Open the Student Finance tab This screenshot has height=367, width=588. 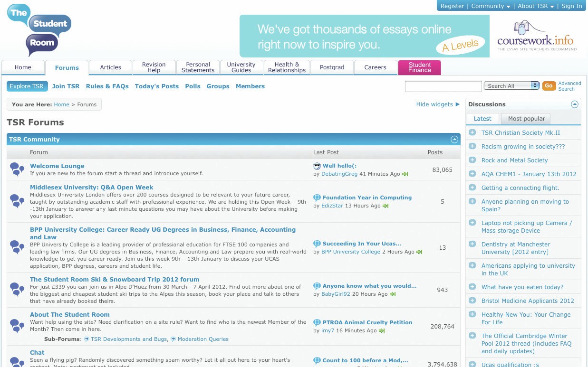(420, 67)
